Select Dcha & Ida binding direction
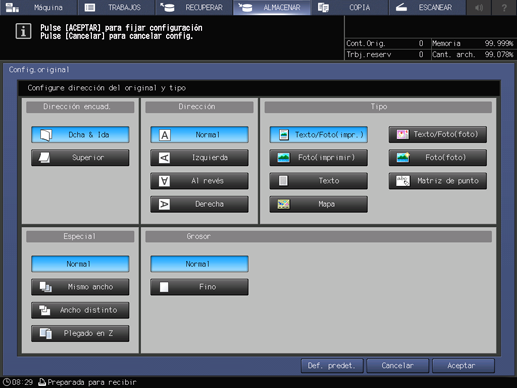The width and height of the screenshot is (517, 388). [x=80, y=135]
